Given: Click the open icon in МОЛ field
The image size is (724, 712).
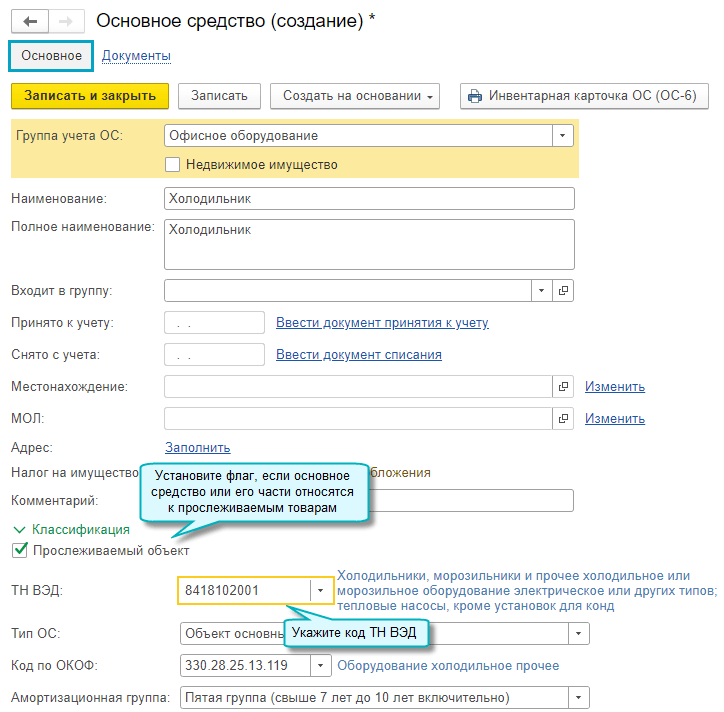Looking at the screenshot, I should coord(563,418).
